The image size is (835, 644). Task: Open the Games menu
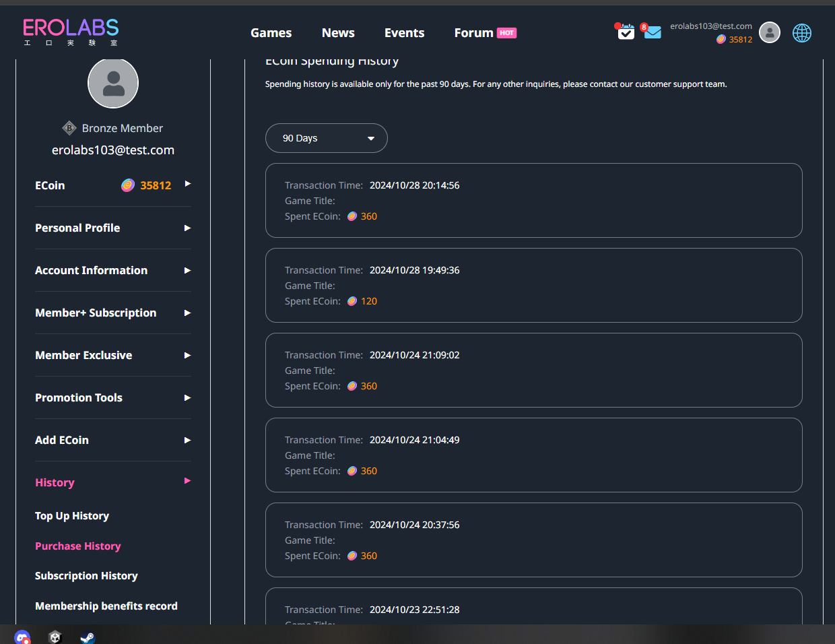271,33
